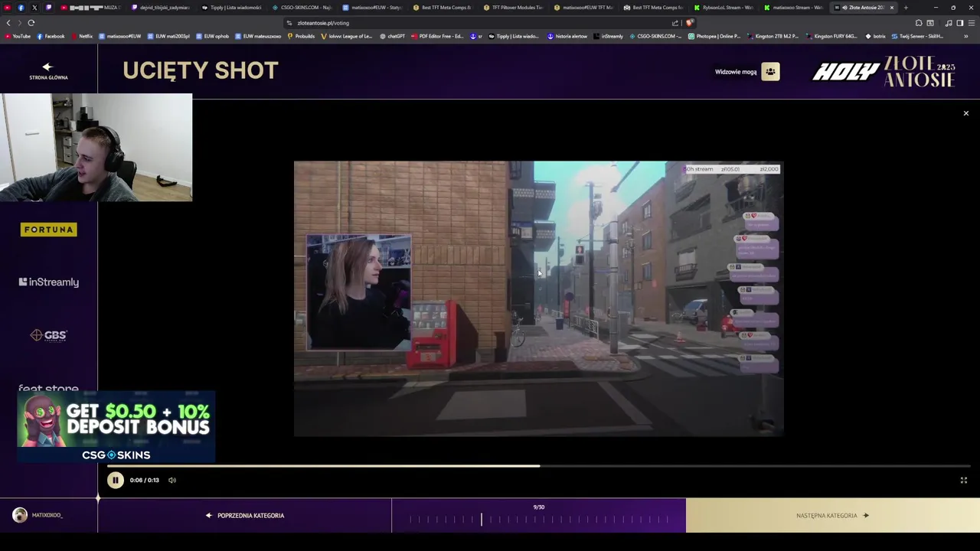Click the share page icon in address bar
Screen dimensions: 980x551
[675, 23]
